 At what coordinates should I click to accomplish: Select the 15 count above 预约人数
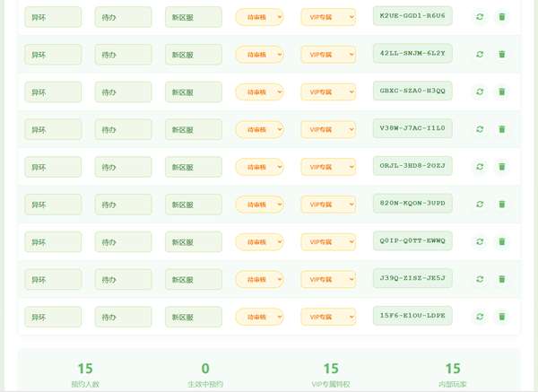pos(85,369)
